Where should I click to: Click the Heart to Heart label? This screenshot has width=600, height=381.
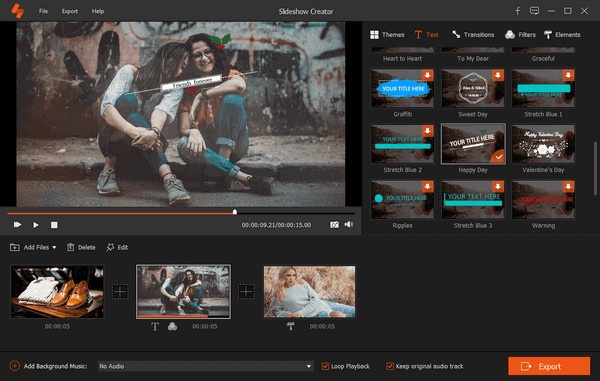pos(402,59)
